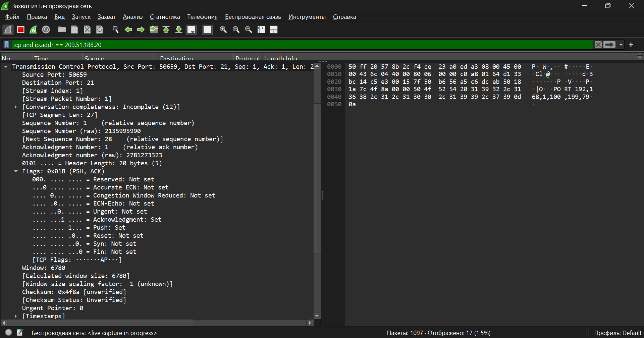
Task: Click the display filter text field
Action: coord(302,45)
